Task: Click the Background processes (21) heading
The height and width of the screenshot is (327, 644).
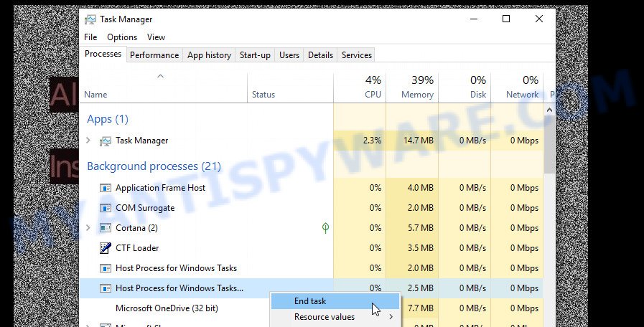Action: click(154, 166)
